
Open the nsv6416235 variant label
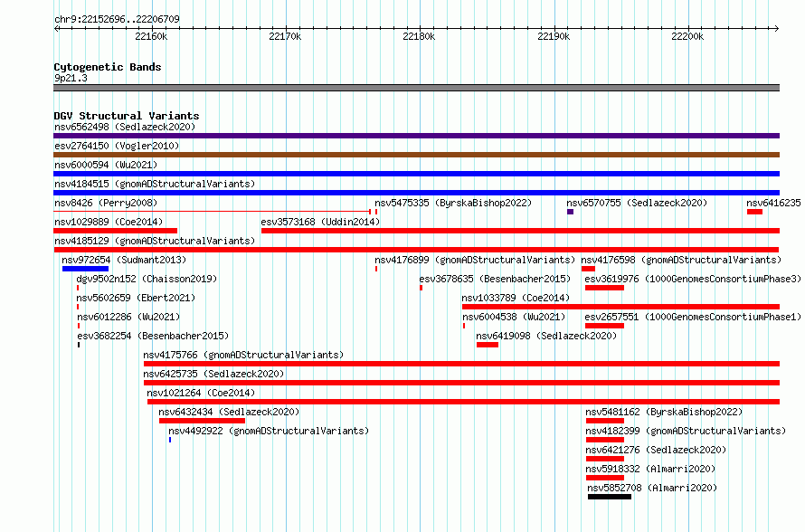pos(773,203)
